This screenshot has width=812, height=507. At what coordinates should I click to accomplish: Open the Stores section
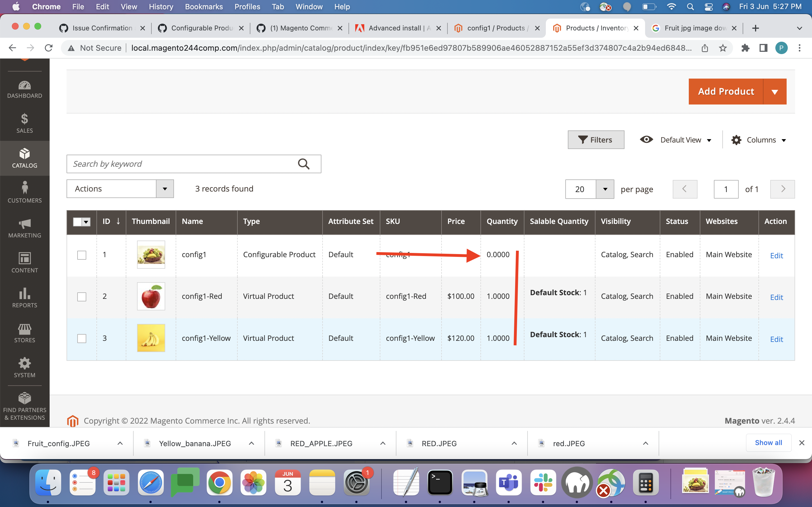coord(25,333)
